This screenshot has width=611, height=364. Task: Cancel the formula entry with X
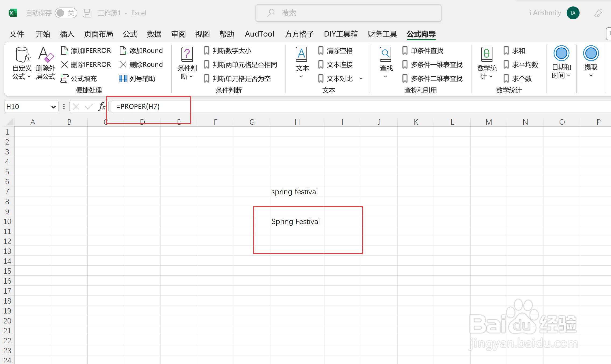pos(76,107)
